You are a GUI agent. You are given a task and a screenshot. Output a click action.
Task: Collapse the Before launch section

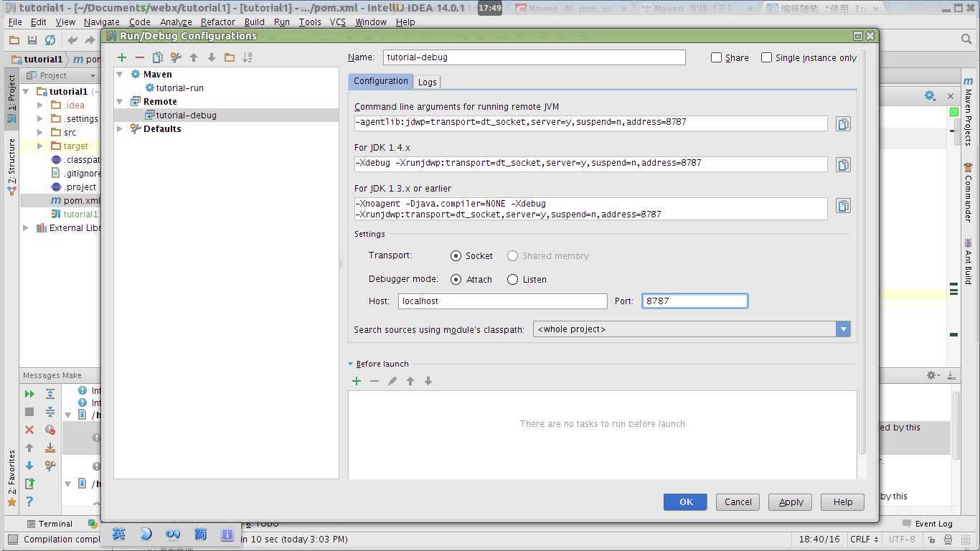coord(351,364)
